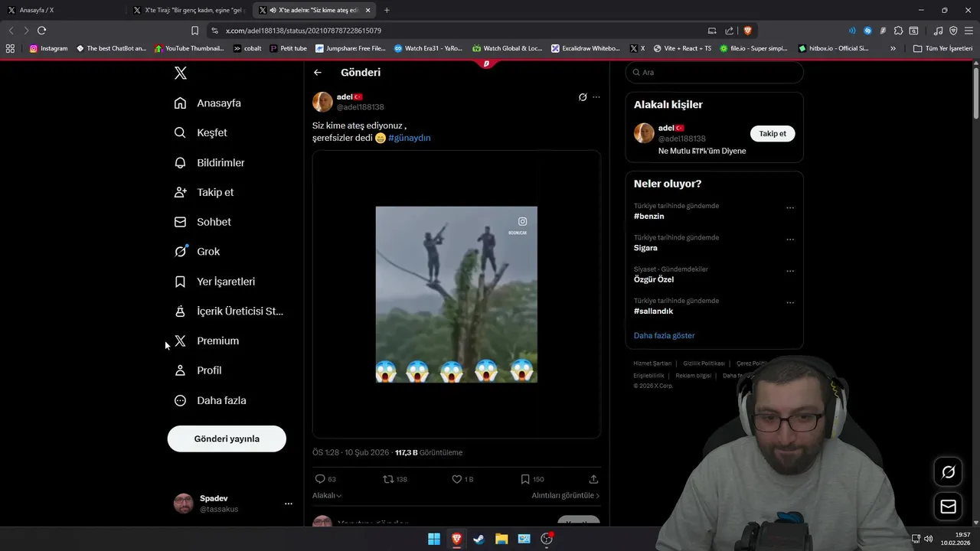Expand the Alakalı sort dropdown
This screenshot has width=980, height=551.
pyautogui.click(x=327, y=495)
